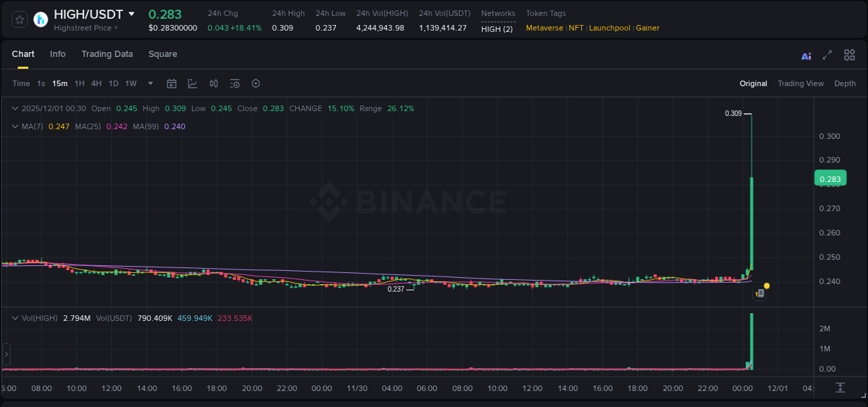Image resolution: width=868 pixels, height=407 pixels.
Task: Open the Time interval dropdown arrow
Action: tap(149, 83)
